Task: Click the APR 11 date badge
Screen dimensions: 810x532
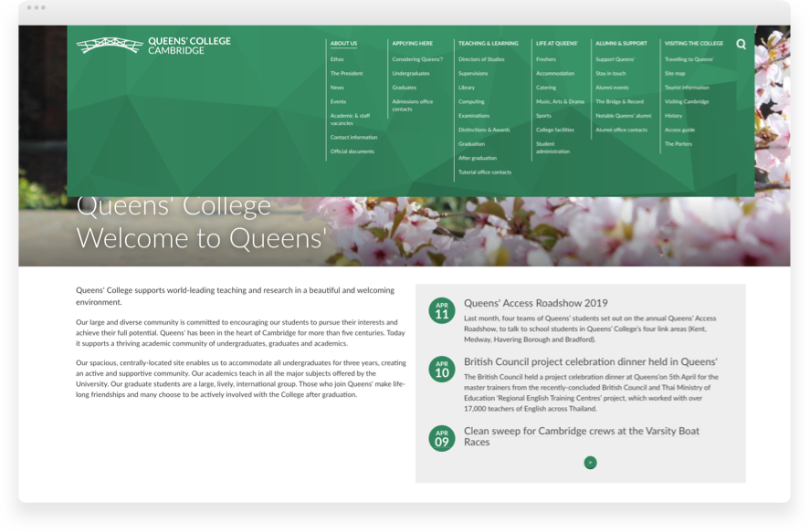Action: click(442, 310)
